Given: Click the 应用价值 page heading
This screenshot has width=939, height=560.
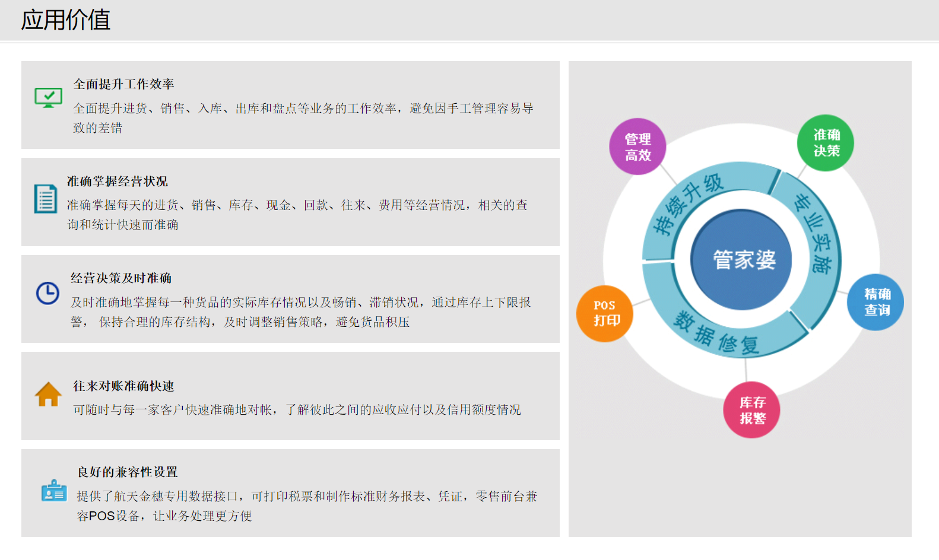Looking at the screenshot, I should 66,20.
